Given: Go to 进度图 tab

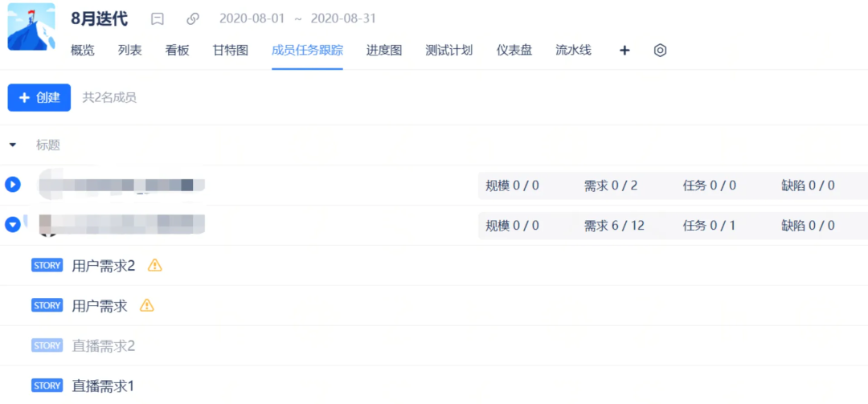Looking at the screenshot, I should pos(384,51).
